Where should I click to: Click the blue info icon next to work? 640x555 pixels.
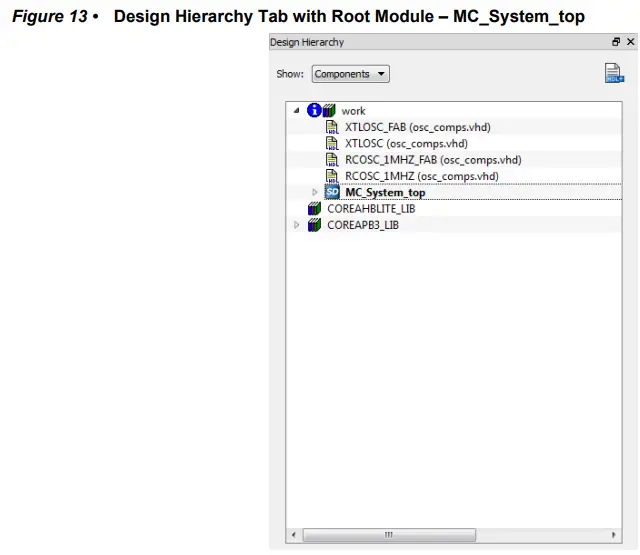(314, 110)
